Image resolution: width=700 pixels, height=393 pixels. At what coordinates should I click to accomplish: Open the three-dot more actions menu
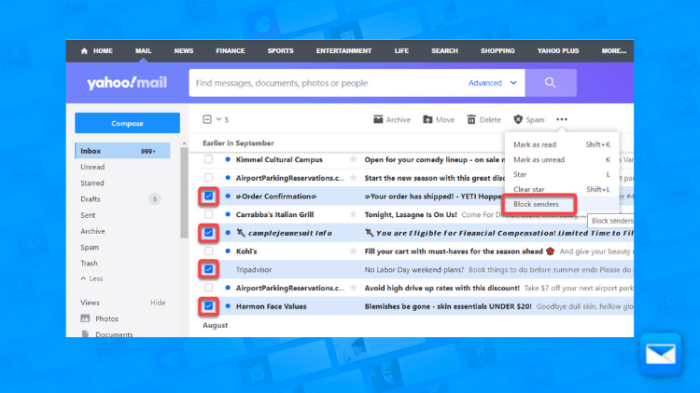[562, 119]
